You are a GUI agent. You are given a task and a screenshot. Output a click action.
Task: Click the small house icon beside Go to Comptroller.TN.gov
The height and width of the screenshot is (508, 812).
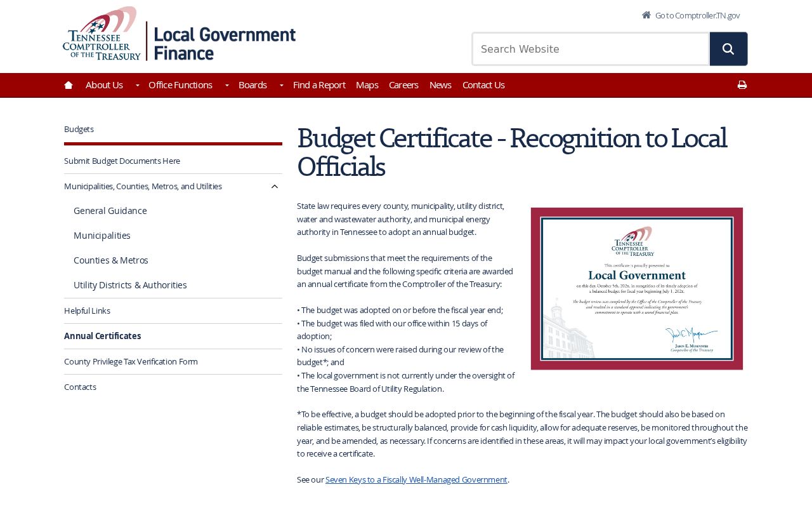[646, 15]
